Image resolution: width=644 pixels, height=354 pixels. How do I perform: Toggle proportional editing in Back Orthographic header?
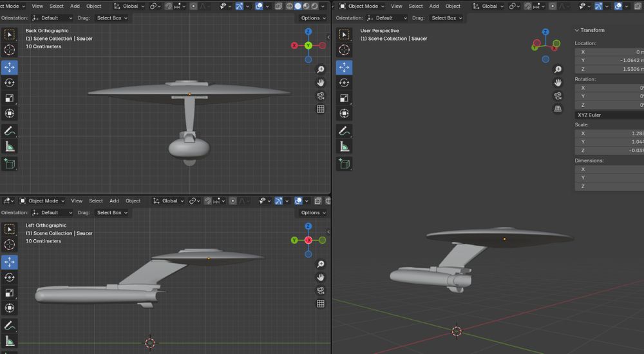[193, 6]
